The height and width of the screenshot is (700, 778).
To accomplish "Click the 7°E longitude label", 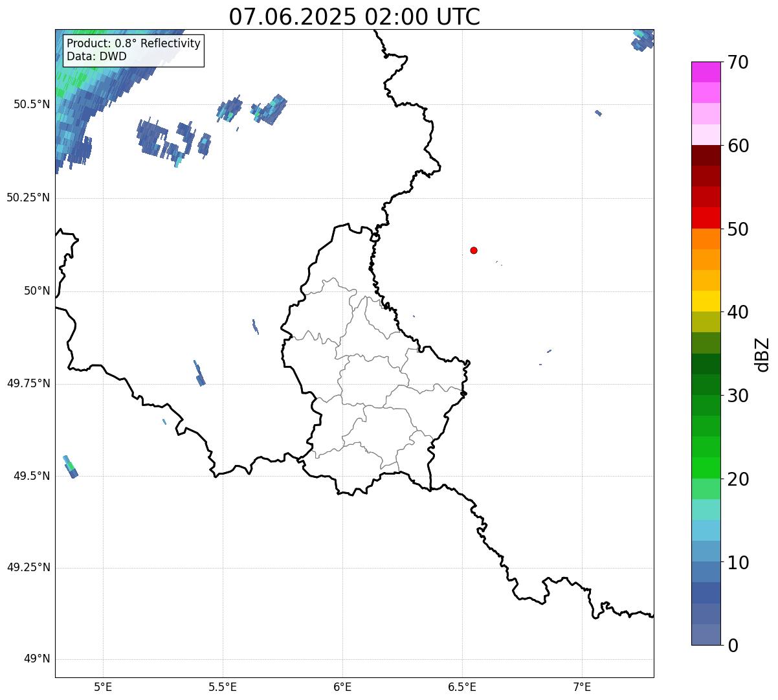I will pos(582,687).
